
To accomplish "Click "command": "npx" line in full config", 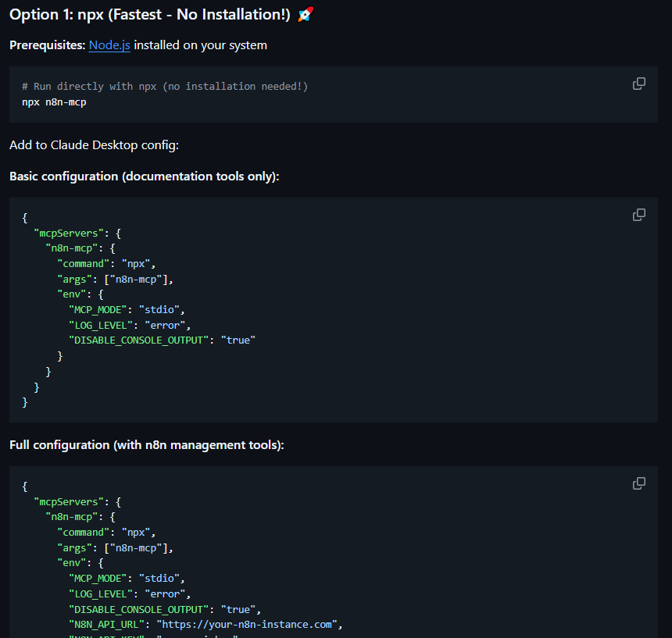I will click(x=106, y=533).
